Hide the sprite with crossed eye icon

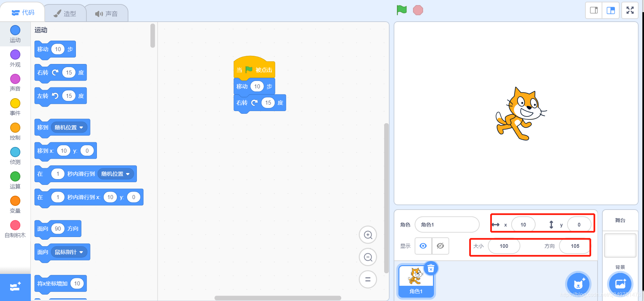coord(440,246)
